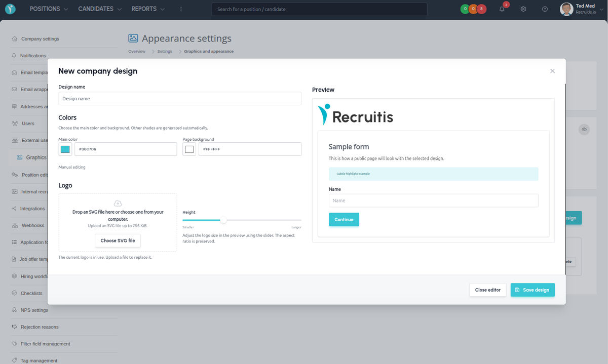Open Filter field management in the sidebar
Viewport: 608px width, 364px height.
click(46, 344)
